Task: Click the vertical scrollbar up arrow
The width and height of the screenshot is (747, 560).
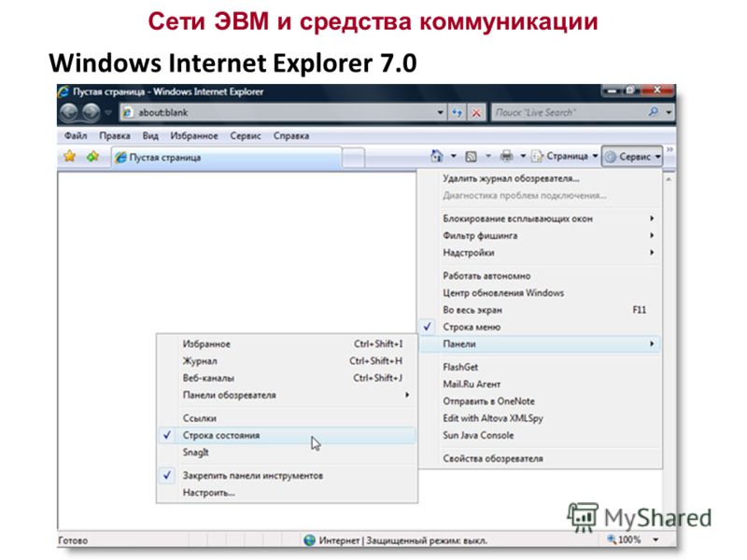Action: [x=669, y=179]
